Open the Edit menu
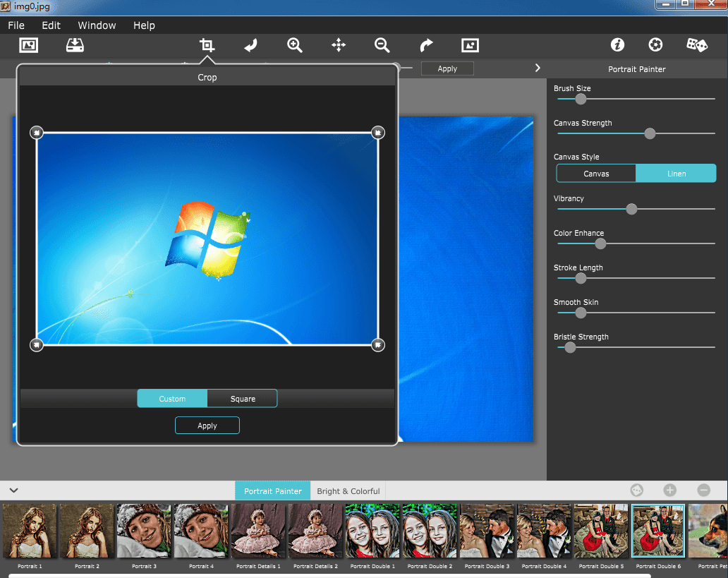 pos(51,25)
